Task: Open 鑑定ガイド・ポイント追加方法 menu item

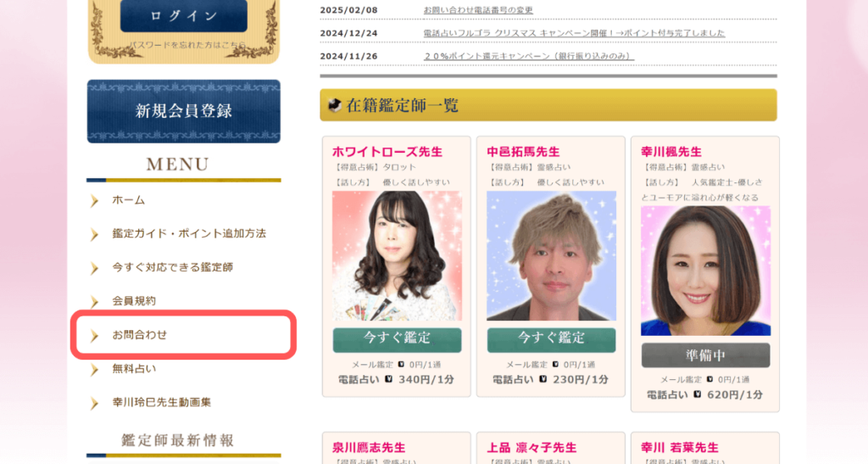Action: coord(195,233)
